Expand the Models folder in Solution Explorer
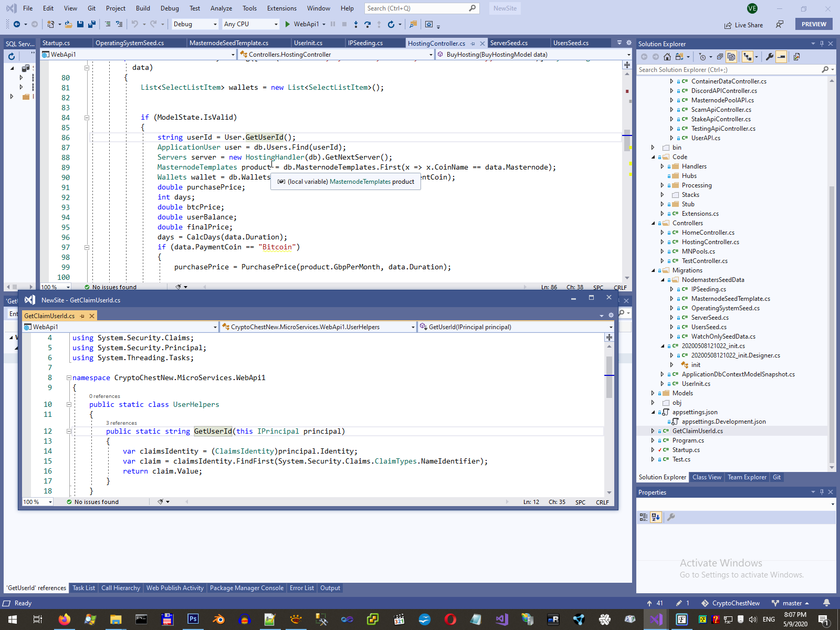 click(x=653, y=393)
